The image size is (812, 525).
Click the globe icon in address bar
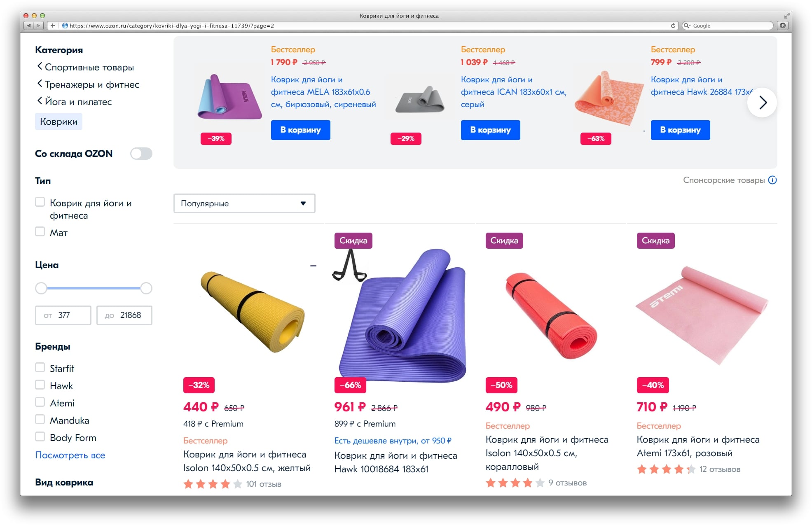[65, 26]
